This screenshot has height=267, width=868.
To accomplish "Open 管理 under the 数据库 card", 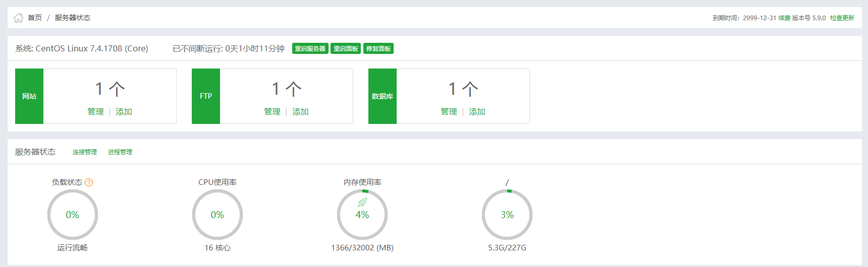I will [449, 111].
